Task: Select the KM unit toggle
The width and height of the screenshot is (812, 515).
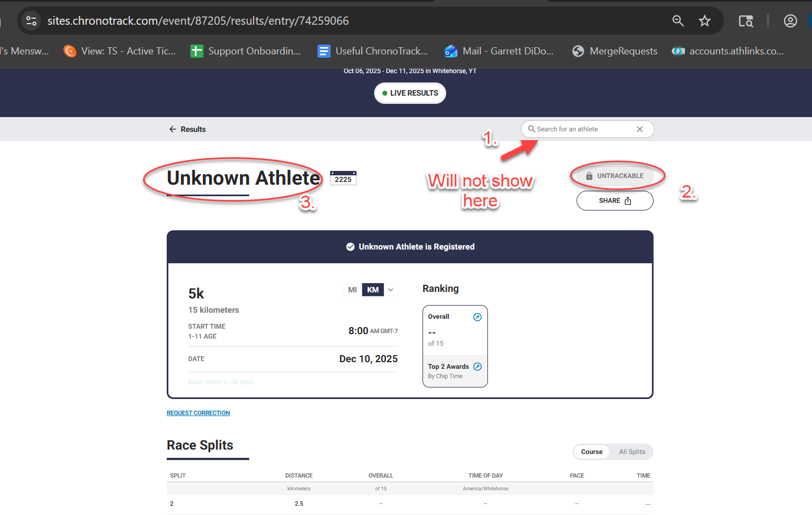Action: point(373,290)
